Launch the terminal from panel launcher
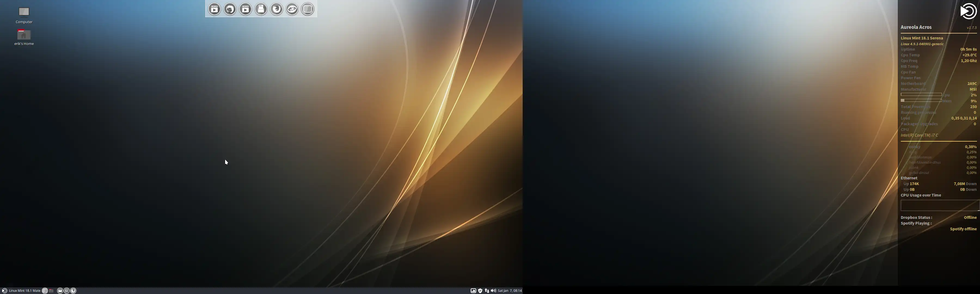This screenshot has height=294, width=980. (x=67, y=290)
